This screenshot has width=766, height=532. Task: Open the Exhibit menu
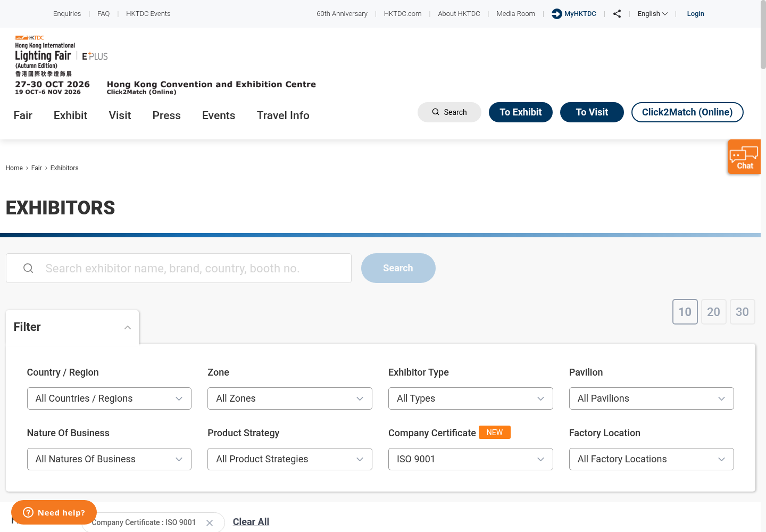pos(70,115)
